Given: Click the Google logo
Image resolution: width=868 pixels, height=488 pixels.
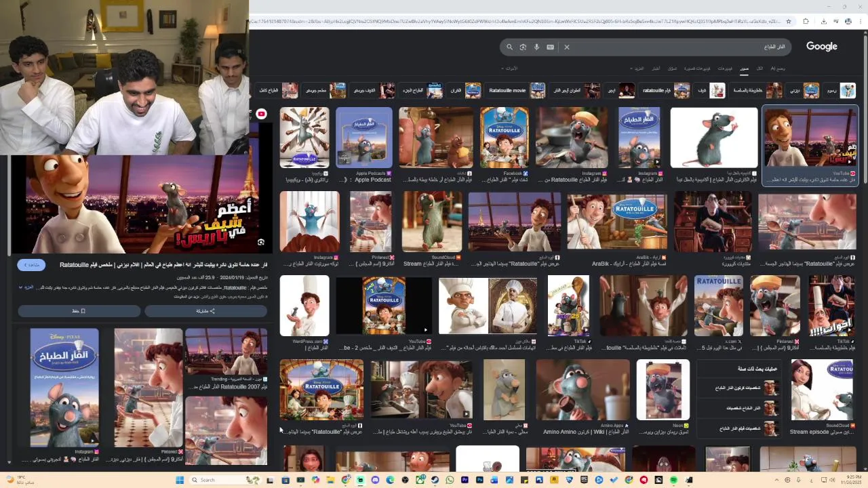Looking at the screenshot, I should pyautogui.click(x=822, y=46).
